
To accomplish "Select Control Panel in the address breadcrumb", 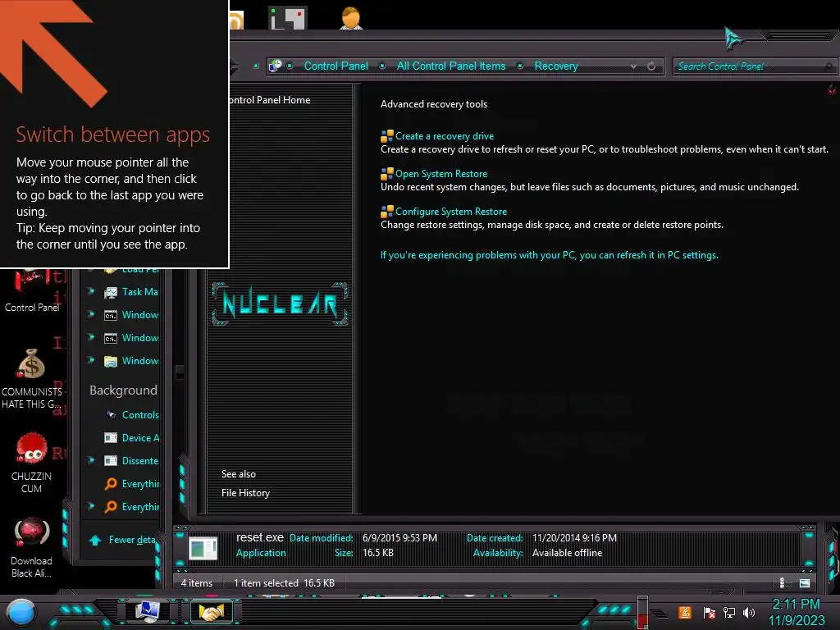I will coord(336,66).
